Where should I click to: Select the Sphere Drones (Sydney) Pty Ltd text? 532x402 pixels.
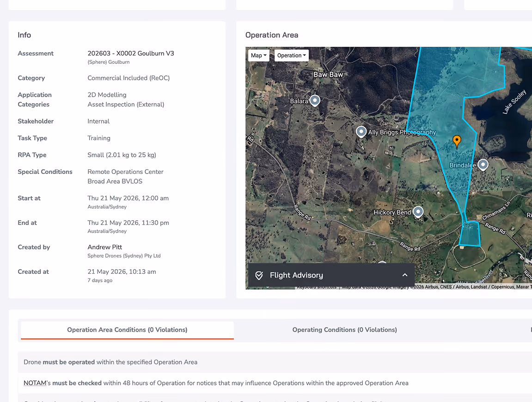124,256
